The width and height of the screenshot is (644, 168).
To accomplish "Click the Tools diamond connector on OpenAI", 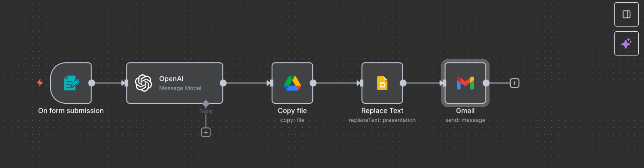I will 206,104.
